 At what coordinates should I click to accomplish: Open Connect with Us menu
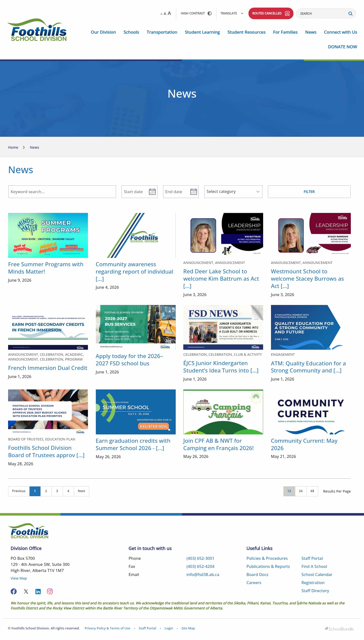click(x=340, y=32)
